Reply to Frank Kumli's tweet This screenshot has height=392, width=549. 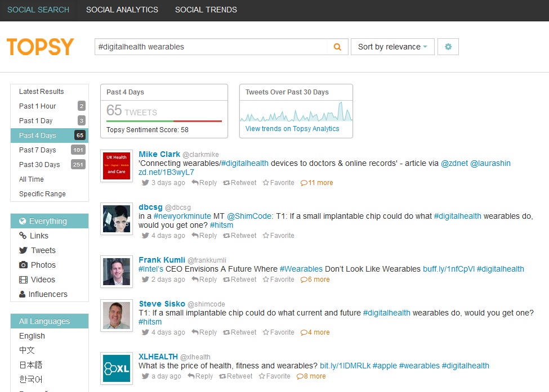(x=204, y=280)
